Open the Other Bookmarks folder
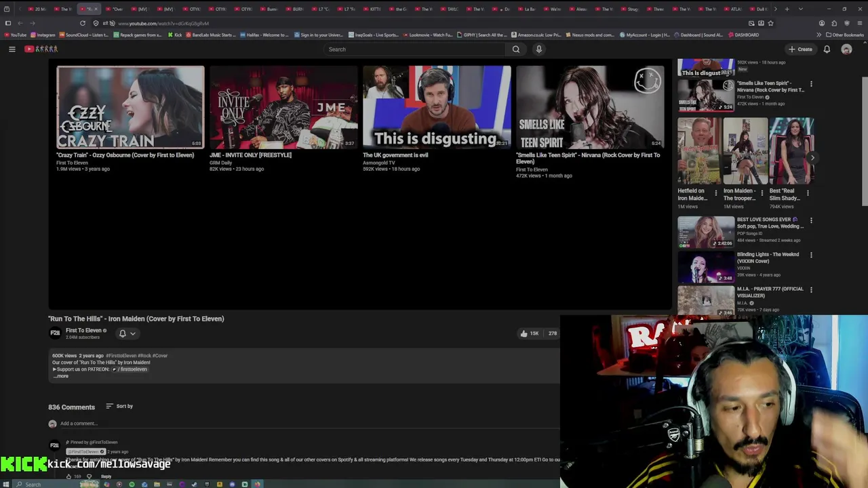 pyautogui.click(x=845, y=35)
